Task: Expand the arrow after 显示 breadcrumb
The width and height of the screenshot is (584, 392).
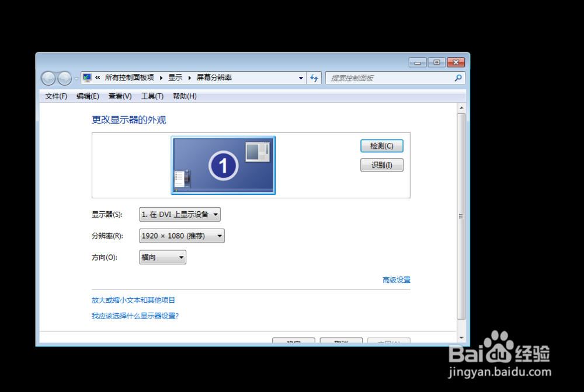Action: pos(190,78)
